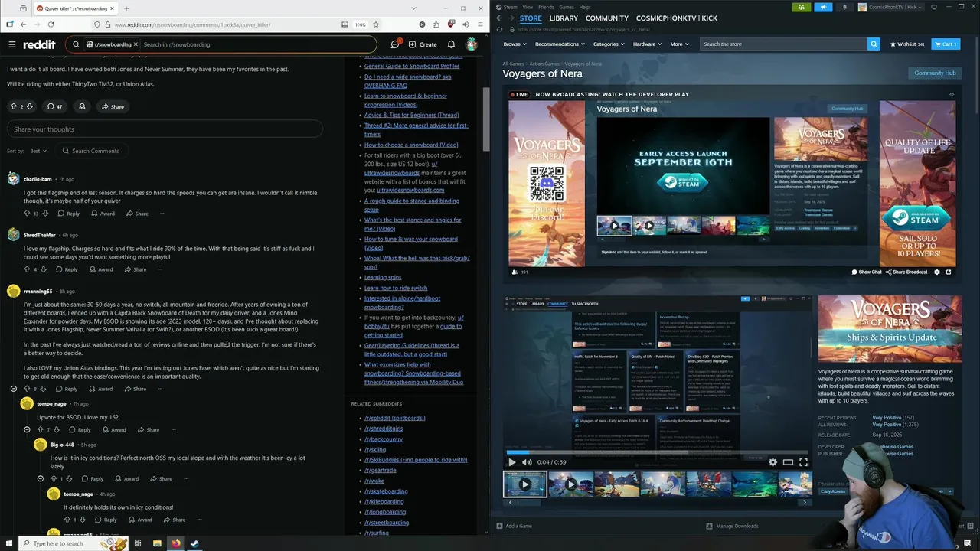This screenshot has height=551, width=980.
Task: Expand the Categories store menu
Action: click(609, 44)
